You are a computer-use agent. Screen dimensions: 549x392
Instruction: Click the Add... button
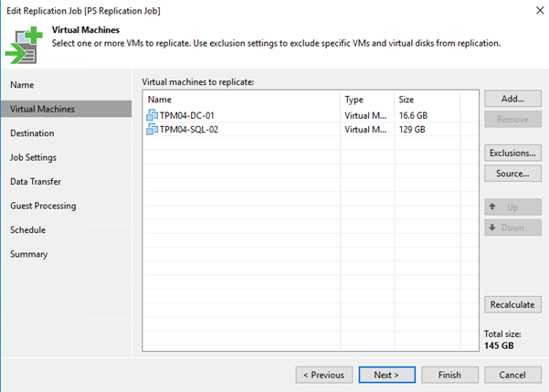512,99
